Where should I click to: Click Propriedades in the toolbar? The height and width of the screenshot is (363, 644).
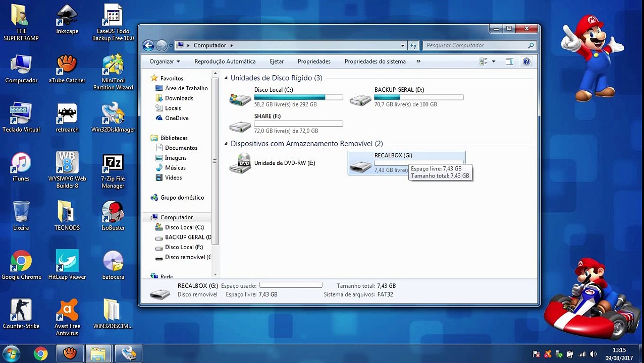tap(314, 62)
